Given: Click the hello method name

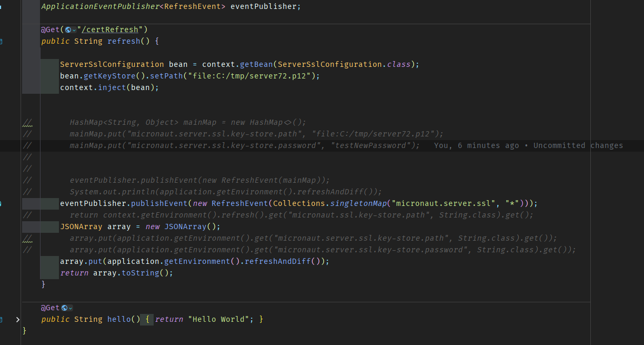Looking at the screenshot, I should pyautogui.click(x=119, y=319).
